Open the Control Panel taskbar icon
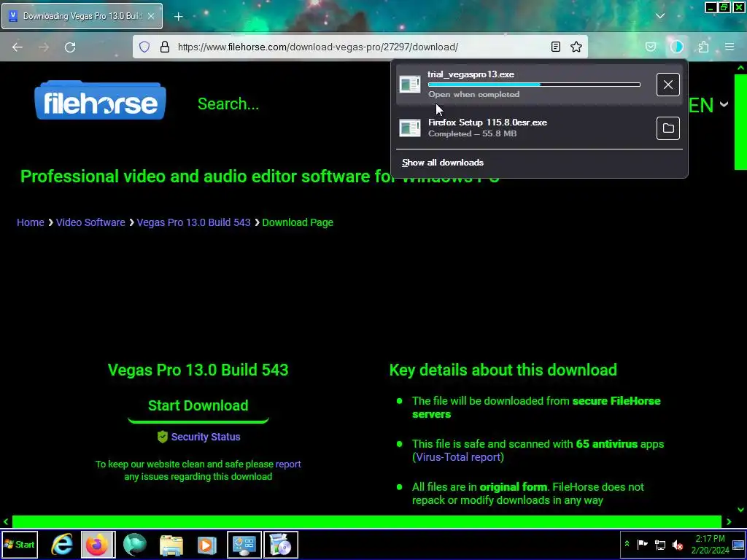 [244, 544]
